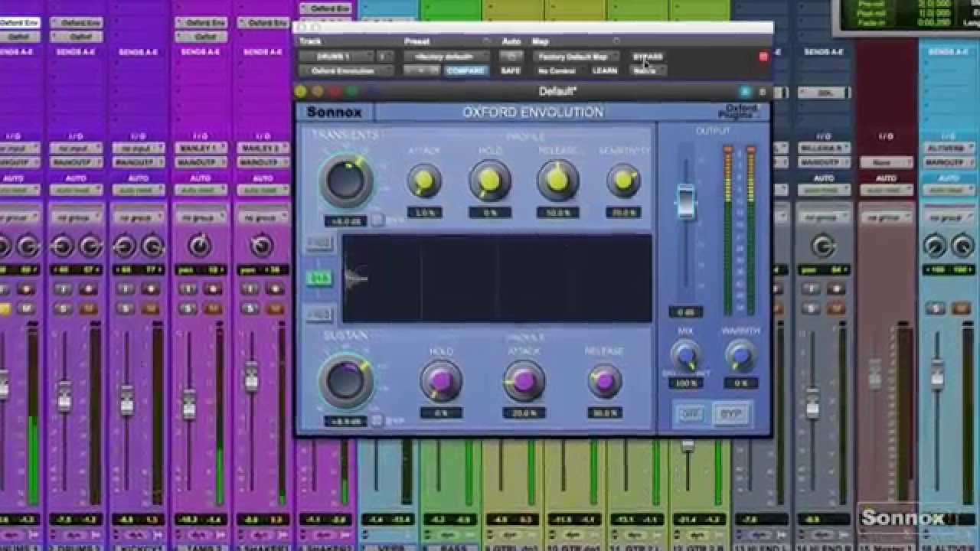This screenshot has width=980, height=551.
Task: Click the Sustain profile Release knob
Action: click(604, 380)
